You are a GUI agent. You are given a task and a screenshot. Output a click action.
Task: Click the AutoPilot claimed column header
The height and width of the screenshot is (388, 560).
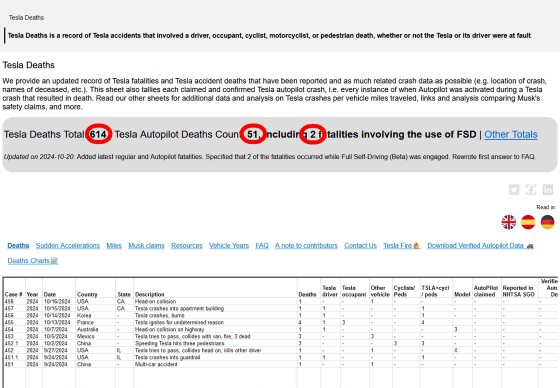486,291
